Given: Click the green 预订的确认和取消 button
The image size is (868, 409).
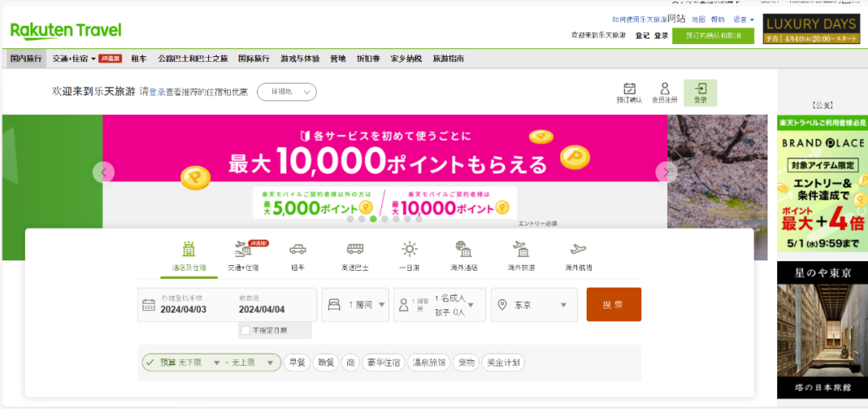Looking at the screenshot, I should click(x=713, y=35).
